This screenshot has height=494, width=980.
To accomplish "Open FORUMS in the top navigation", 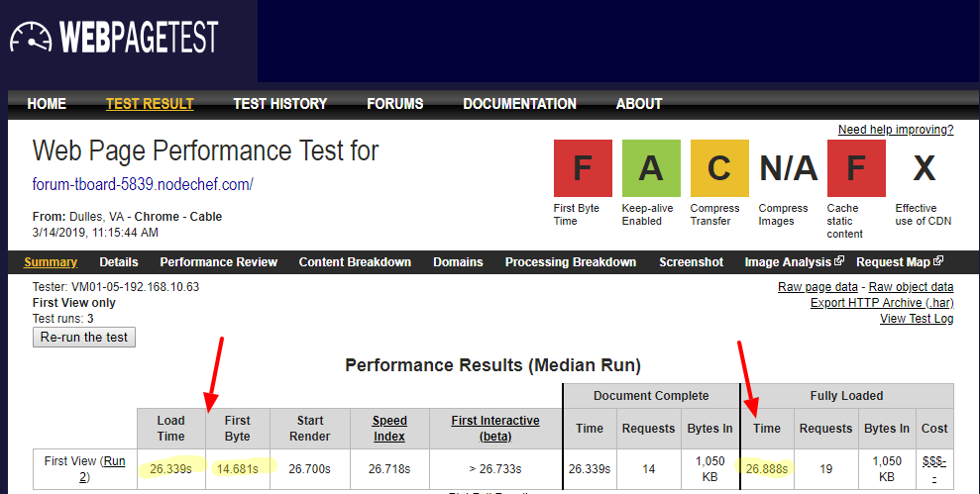I will tap(395, 104).
